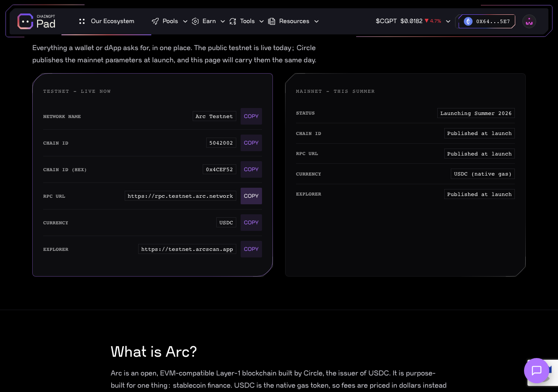The height and width of the screenshot is (392, 558).
Task: Click the Ethereum network icon in wallet button
Action: click(x=468, y=21)
